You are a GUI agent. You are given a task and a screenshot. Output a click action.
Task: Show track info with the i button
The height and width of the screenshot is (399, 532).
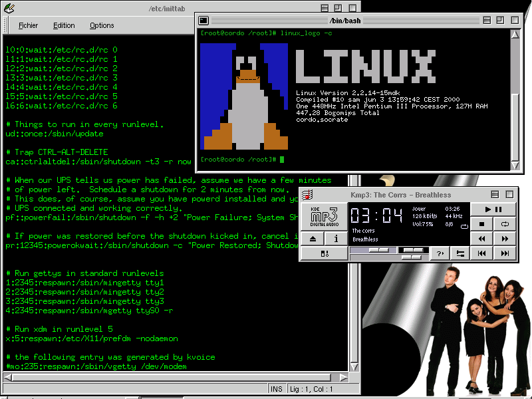(336, 239)
